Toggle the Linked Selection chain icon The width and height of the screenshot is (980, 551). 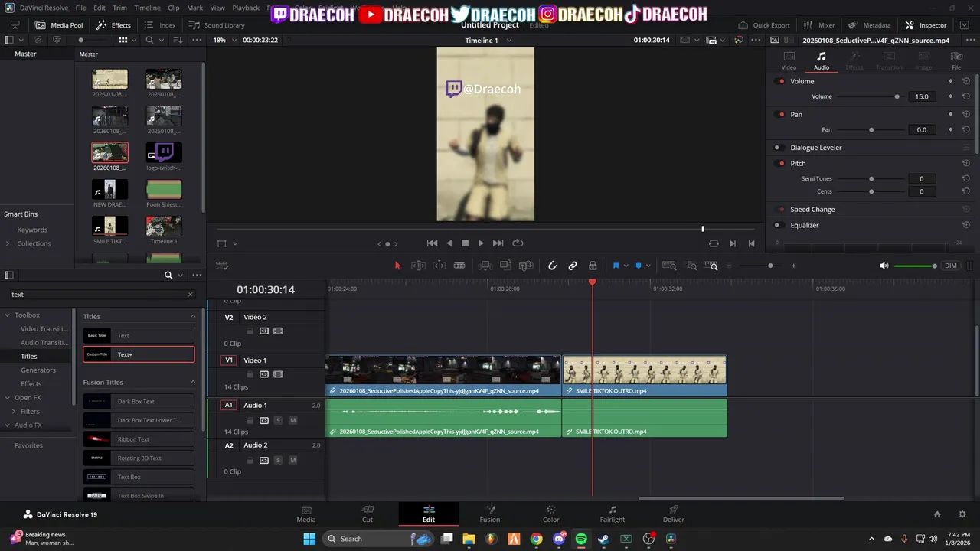[x=572, y=266]
